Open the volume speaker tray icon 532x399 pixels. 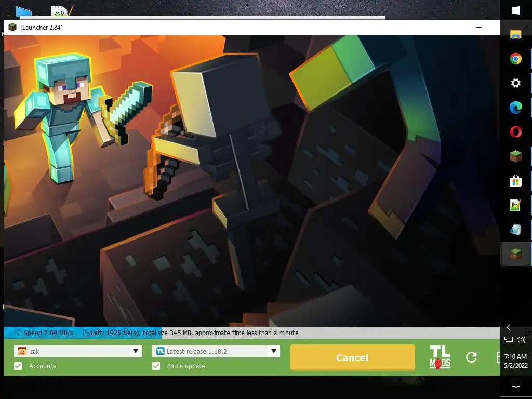pyautogui.click(x=521, y=340)
